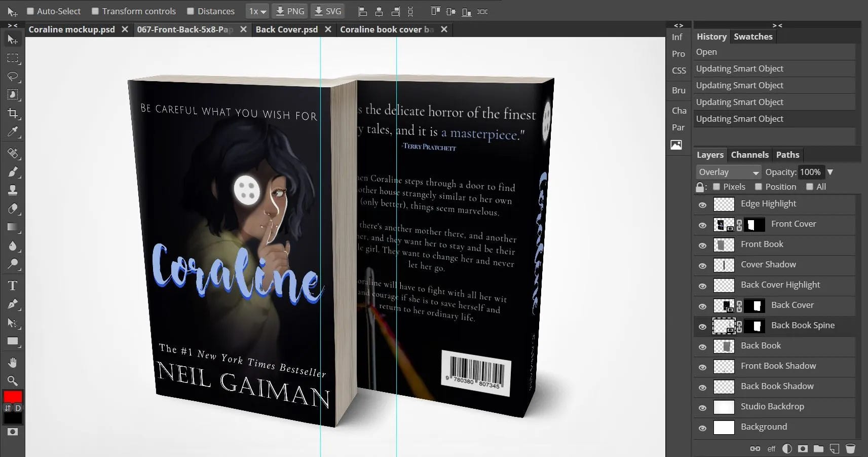
Task: Hide the Cover Shadow layer
Action: click(x=702, y=266)
